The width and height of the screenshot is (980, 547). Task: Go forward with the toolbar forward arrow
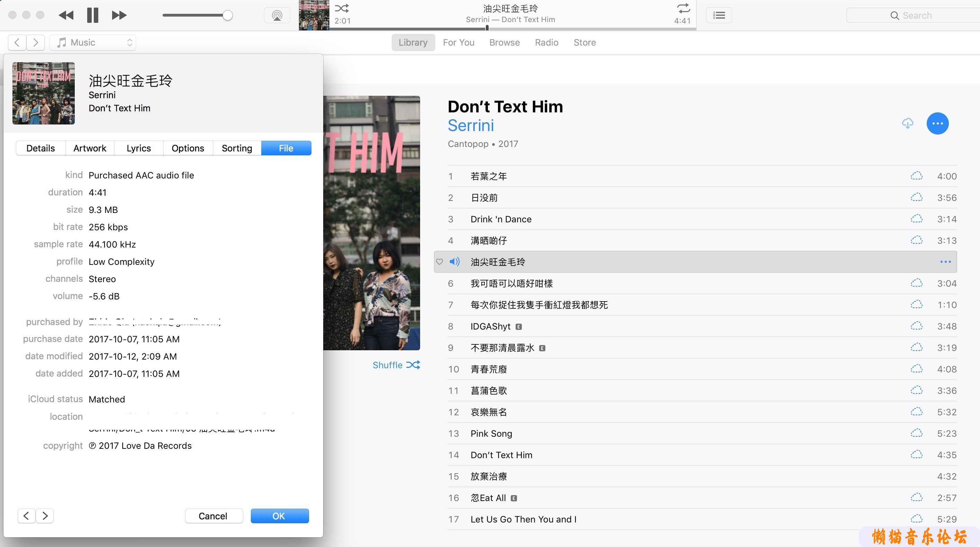pyautogui.click(x=35, y=42)
